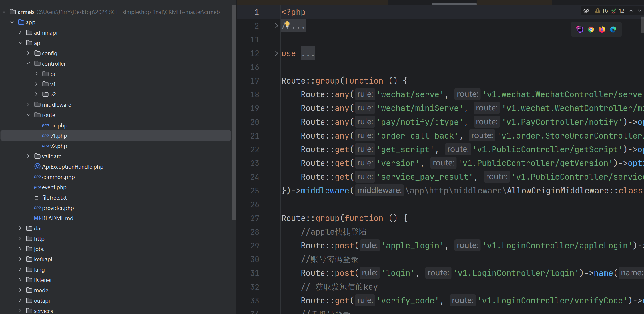The width and height of the screenshot is (644, 314).
Task: Open file in Chrome browser
Action: [591, 29]
